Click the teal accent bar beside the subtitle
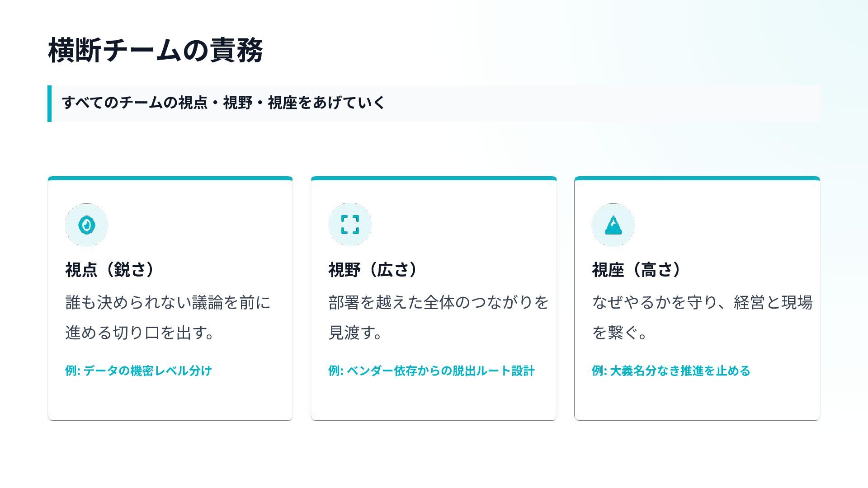868x488 pixels. pyautogui.click(x=49, y=103)
